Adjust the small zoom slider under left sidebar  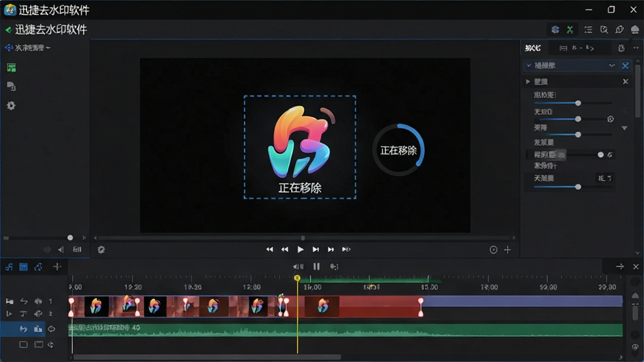coord(70,238)
